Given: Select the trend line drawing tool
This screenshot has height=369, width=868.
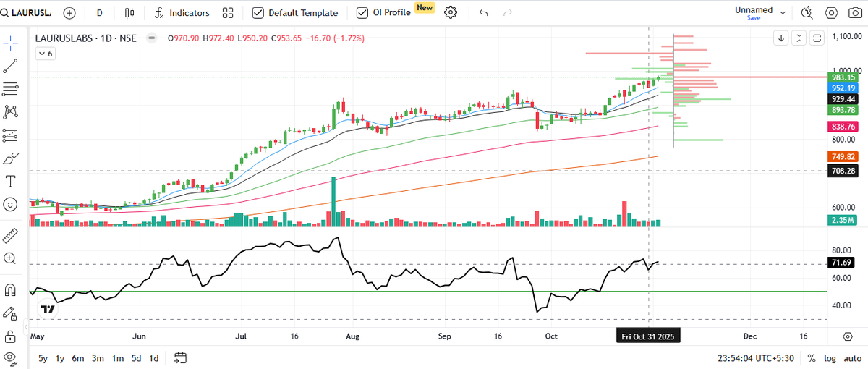Looking at the screenshot, I should 10,67.
